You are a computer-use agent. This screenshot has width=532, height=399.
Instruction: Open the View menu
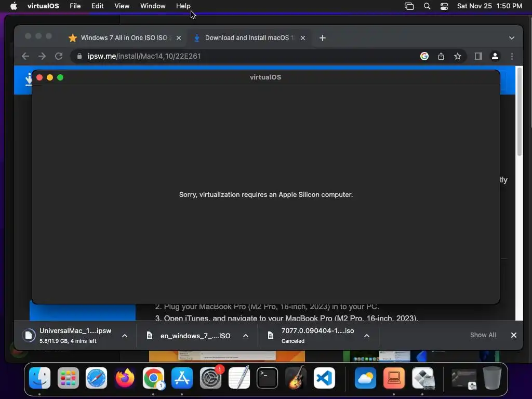(122, 6)
